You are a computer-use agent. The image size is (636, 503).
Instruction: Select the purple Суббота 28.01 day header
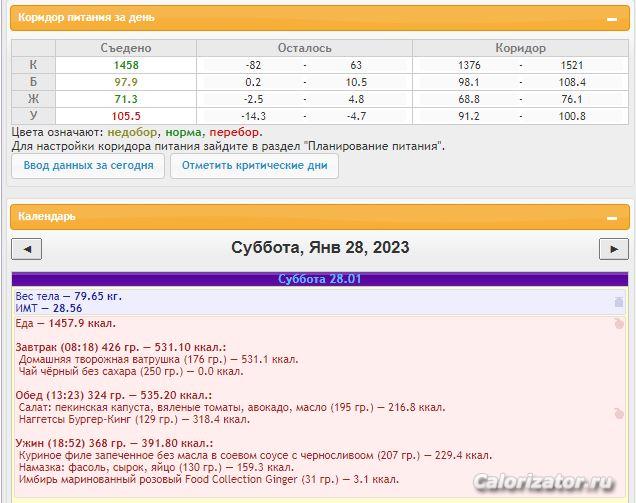coord(319,279)
